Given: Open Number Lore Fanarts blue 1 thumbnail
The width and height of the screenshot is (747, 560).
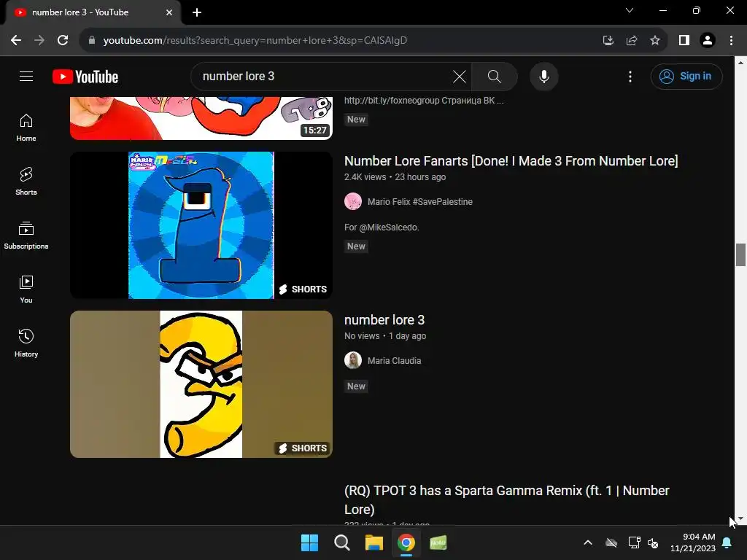Looking at the screenshot, I should point(201,225).
